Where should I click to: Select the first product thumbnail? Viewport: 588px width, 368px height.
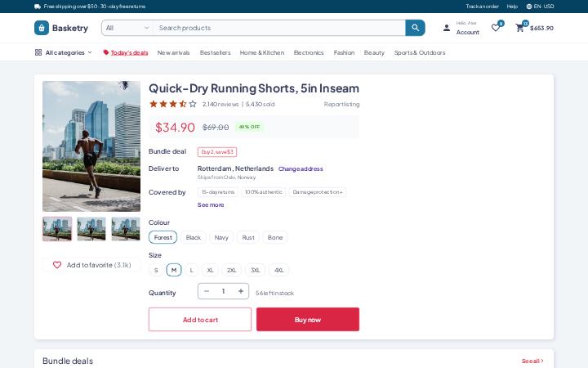pyautogui.click(x=57, y=229)
